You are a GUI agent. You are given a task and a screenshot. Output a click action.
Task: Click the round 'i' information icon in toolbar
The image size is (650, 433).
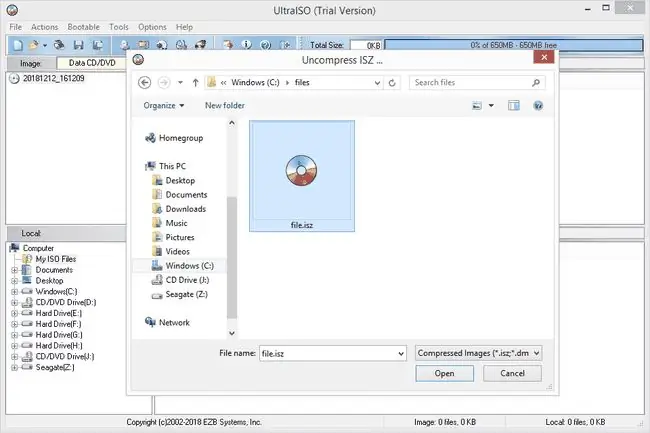(x=247, y=45)
